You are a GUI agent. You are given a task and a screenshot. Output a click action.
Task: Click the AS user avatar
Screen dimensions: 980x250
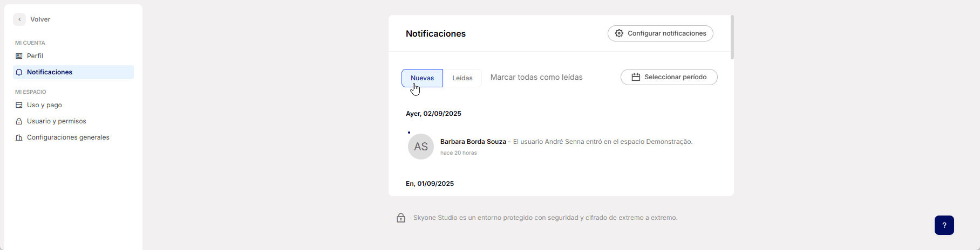coord(421,147)
